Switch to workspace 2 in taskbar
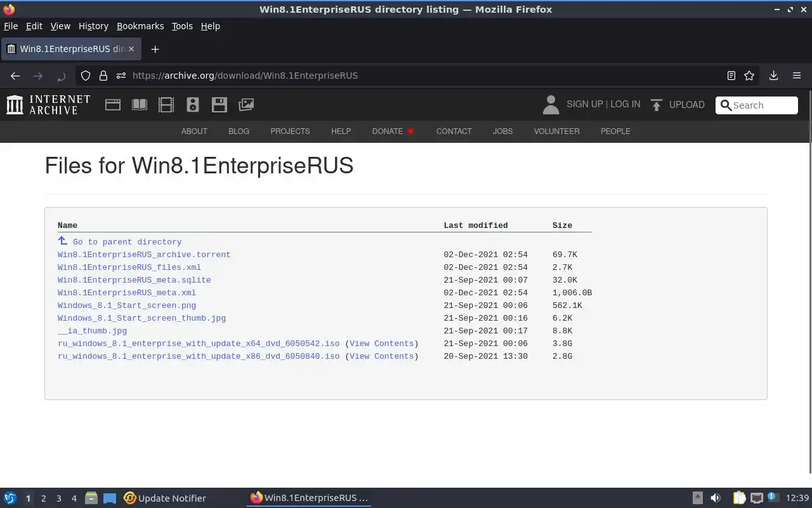This screenshot has height=508, width=812. click(x=43, y=498)
